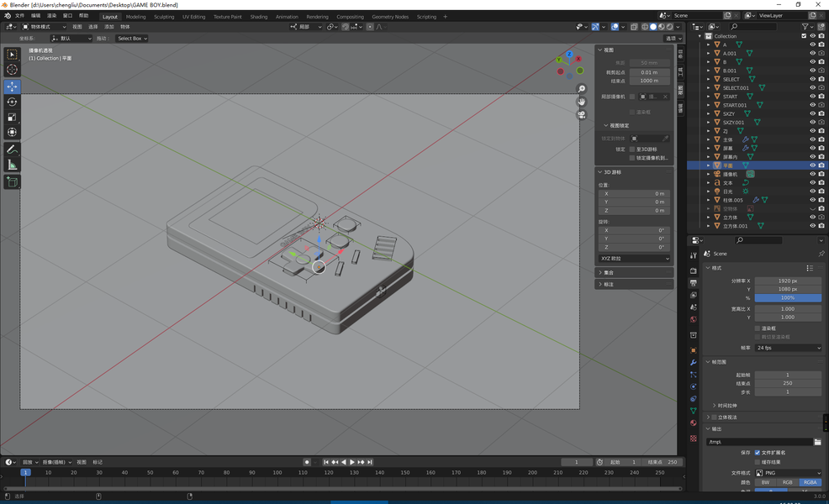Switch to the Modeling workspace tab
The width and height of the screenshot is (829, 504).
(x=136, y=17)
